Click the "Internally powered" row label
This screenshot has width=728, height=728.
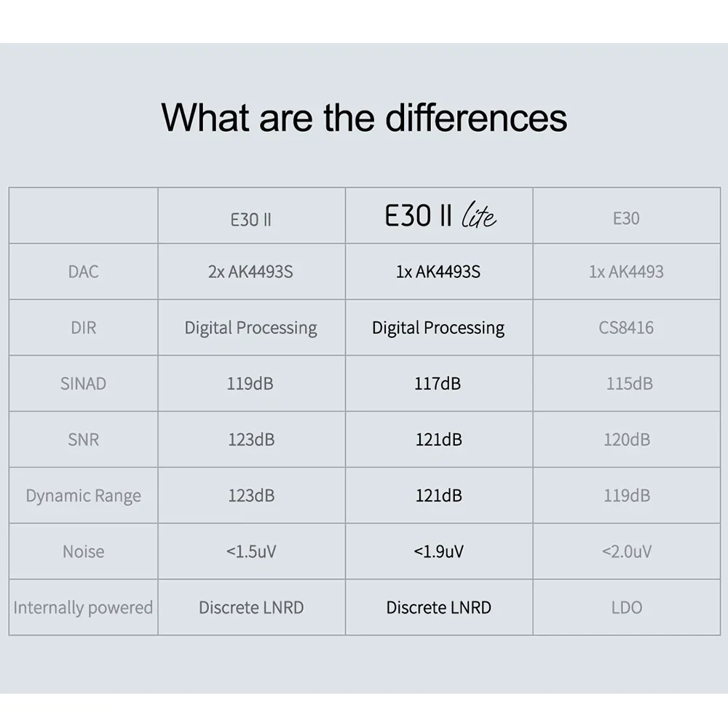pos(83,608)
